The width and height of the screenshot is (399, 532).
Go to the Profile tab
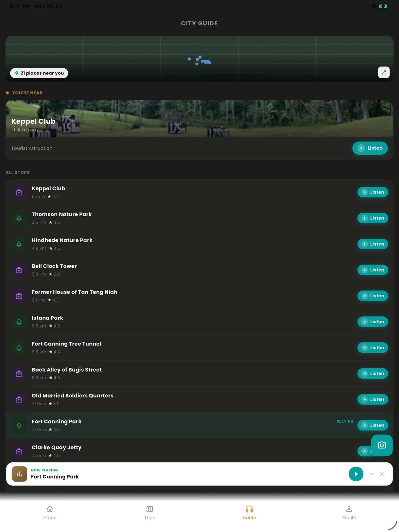pyautogui.click(x=349, y=513)
